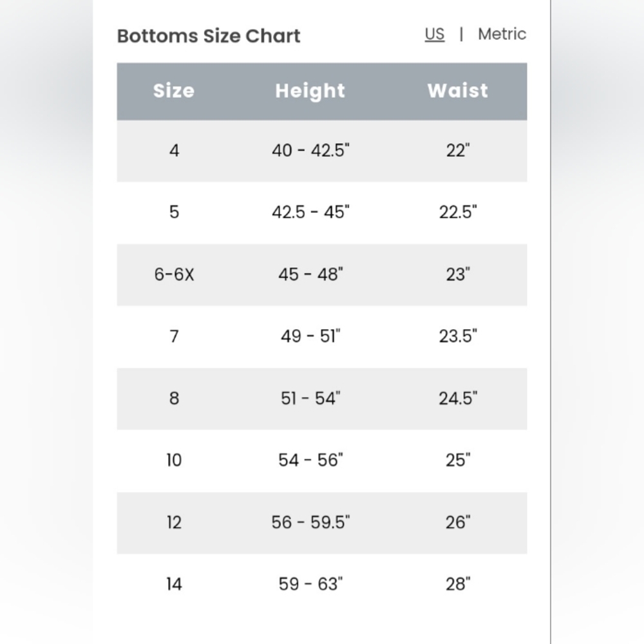Select the size 5 row label
The width and height of the screenshot is (644, 644).
tap(174, 213)
